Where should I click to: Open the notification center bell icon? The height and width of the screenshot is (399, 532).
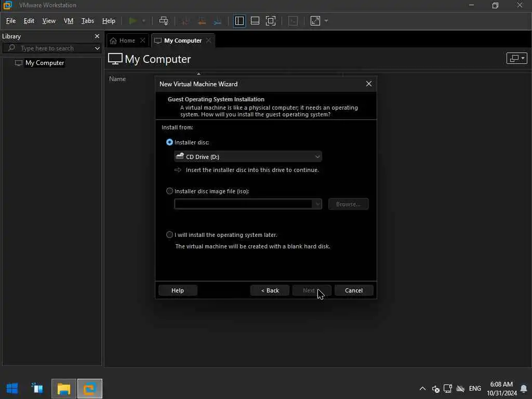524,389
